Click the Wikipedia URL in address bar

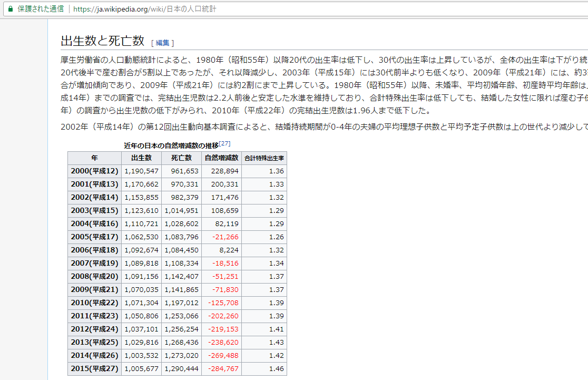145,9
